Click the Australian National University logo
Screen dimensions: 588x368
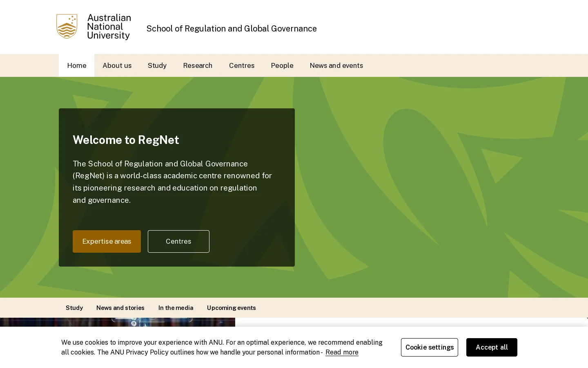[94, 27]
